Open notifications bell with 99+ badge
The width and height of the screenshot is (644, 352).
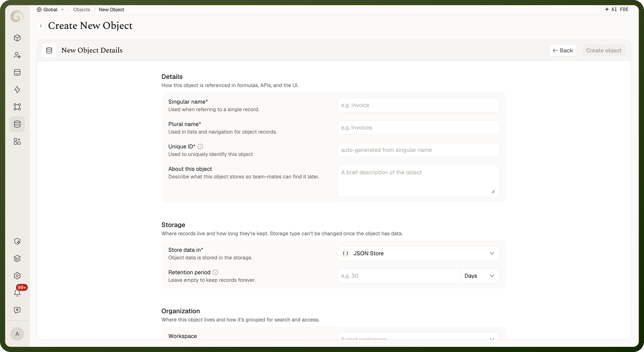pyautogui.click(x=17, y=293)
